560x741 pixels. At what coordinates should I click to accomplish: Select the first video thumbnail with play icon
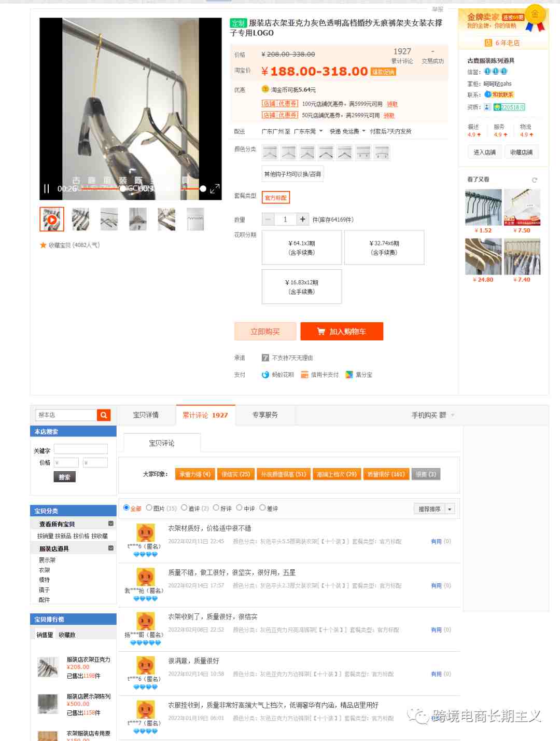tap(52, 219)
